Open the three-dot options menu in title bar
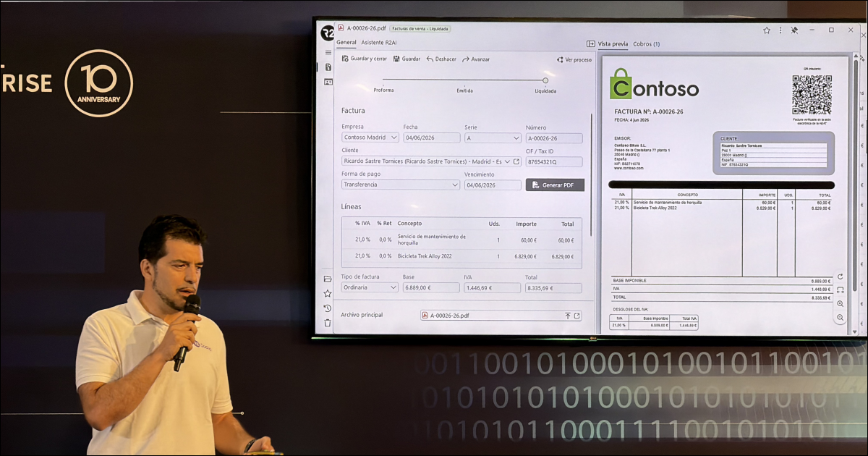 [x=780, y=30]
